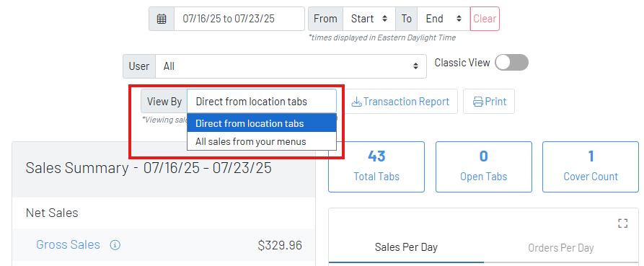The width and height of the screenshot is (644, 266).
Task: Switch to the Sales Per Day tab
Action: tap(406, 247)
